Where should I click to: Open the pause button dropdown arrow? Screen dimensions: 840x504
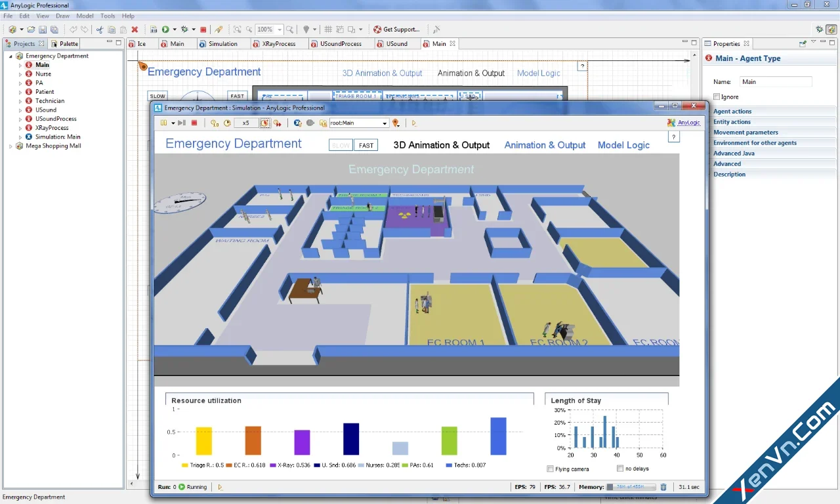coord(173,123)
